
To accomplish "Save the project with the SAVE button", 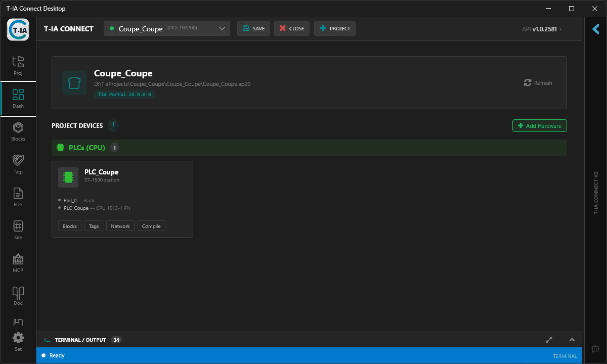I will (x=253, y=28).
